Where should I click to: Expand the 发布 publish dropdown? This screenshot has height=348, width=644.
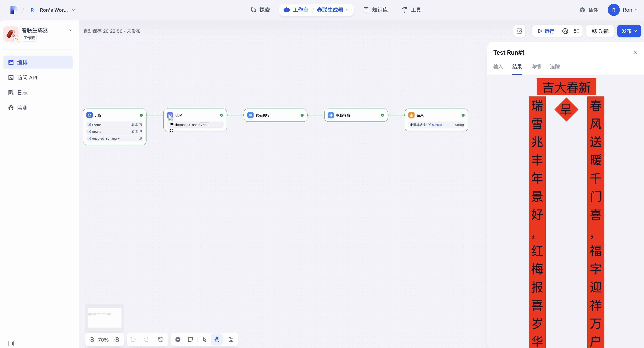coord(629,31)
